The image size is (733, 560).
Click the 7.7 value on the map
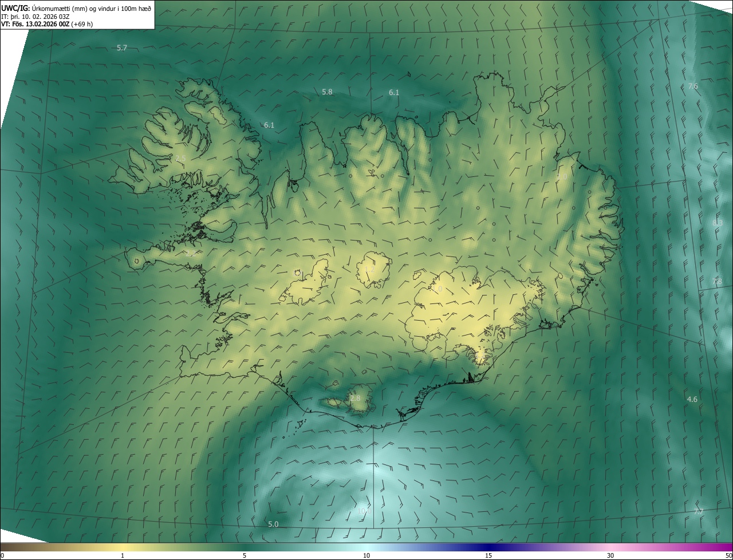[699, 511]
